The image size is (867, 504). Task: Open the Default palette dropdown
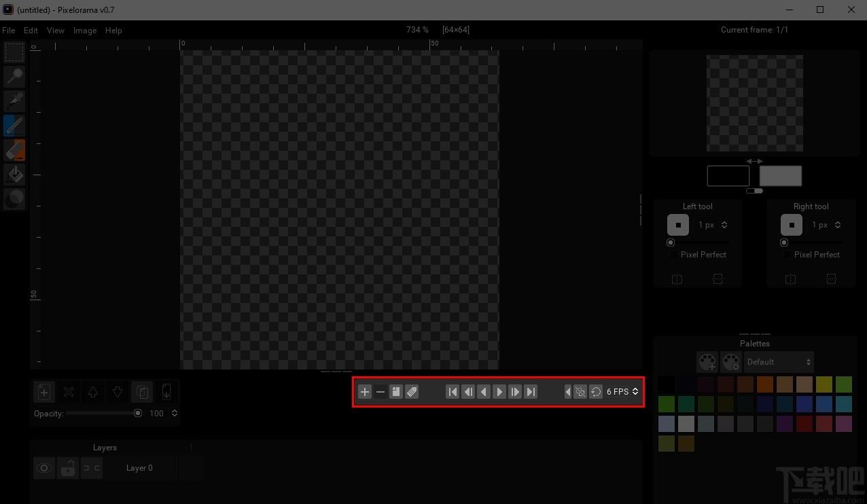pyautogui.click(x=779, y=362)
